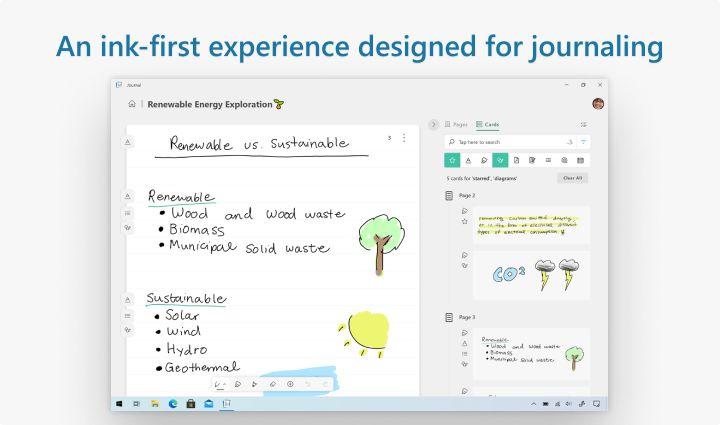This screenshot has width=720, height=425.
Task: Show hidden icons in the system tray
Action: coord(534,404)
